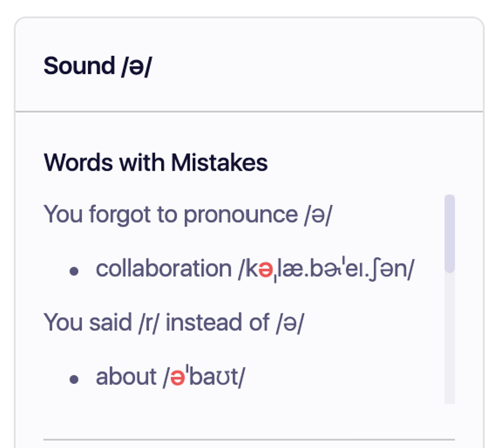Image resolution: width=493 pixels, height=448 pixels.
Task: Select the word collaboration in the list
Action: coord(164,269)
